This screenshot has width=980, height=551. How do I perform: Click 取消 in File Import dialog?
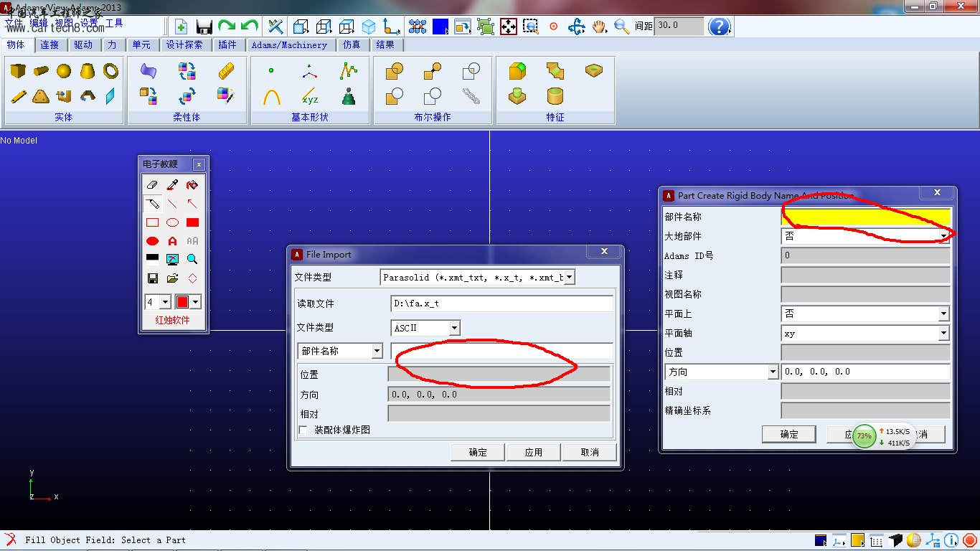coord(590,452)
